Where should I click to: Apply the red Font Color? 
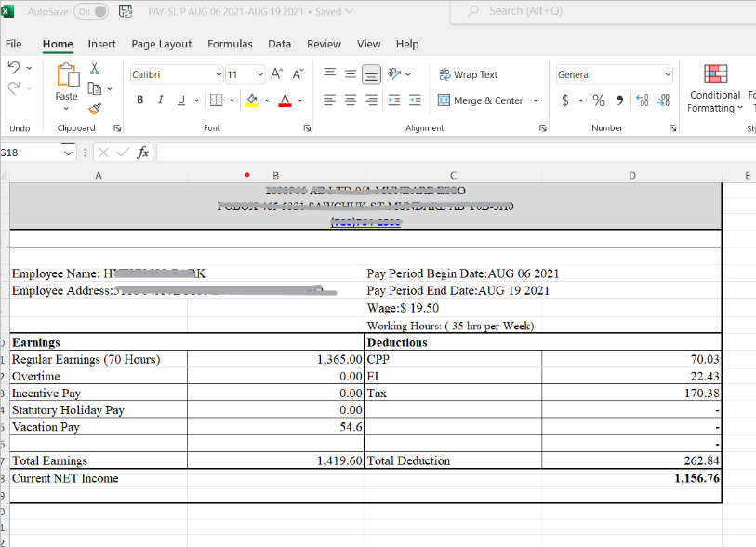tap(285, 100)
